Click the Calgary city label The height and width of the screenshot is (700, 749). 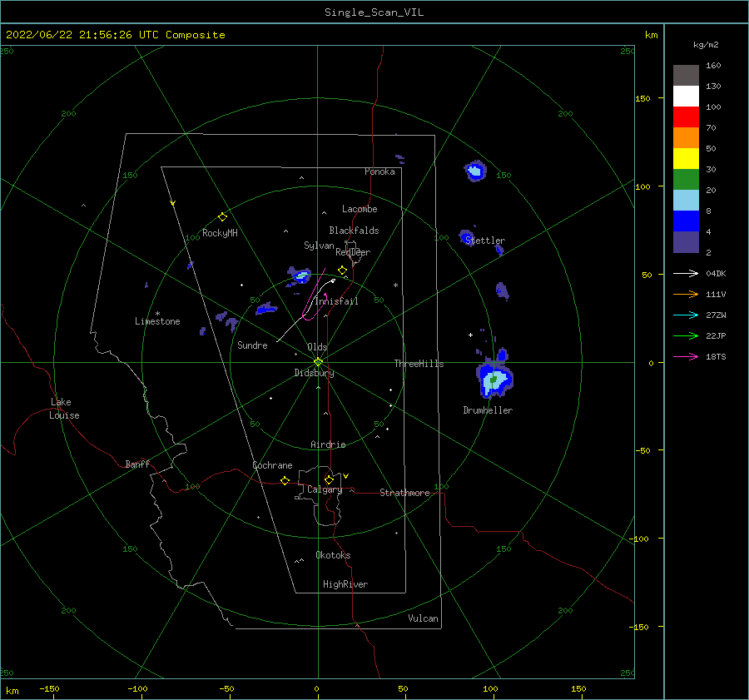pyautogui.click(x=325, y=489)
